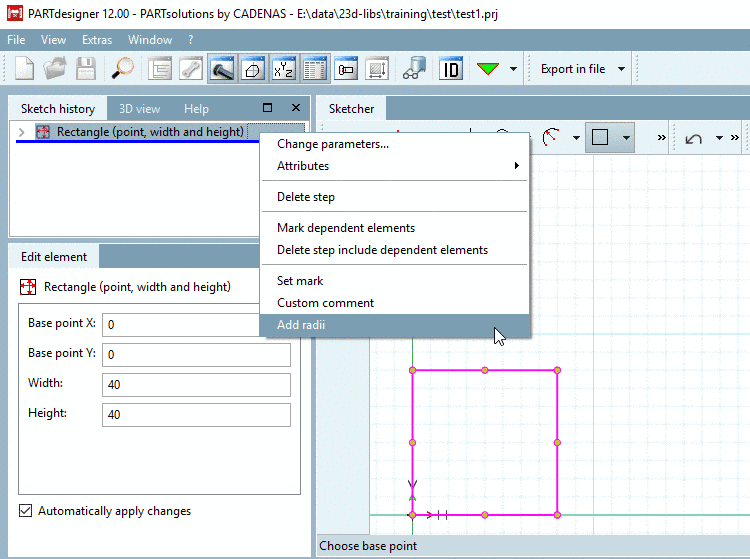Open the rectangle tool dropdown arrow
The width and height of the screenshot is (750, 559).
[626, 138]
